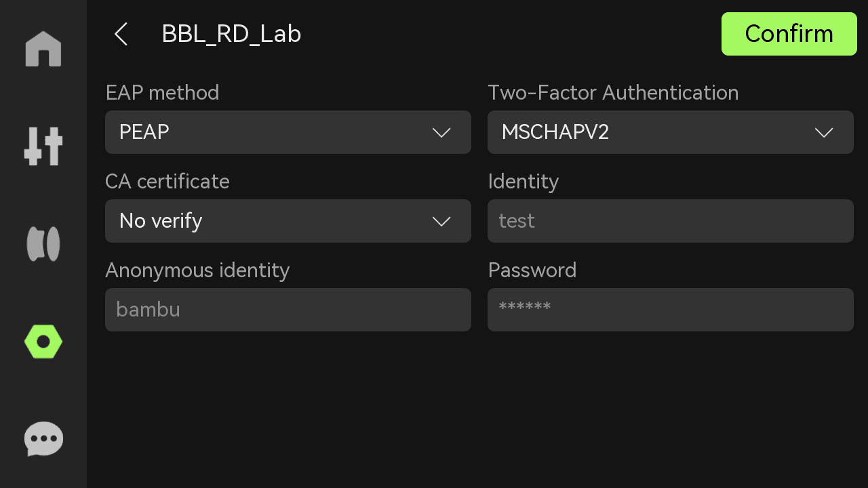Click the EAP method label
Viewport: 868px width, 488px height.
pos(162,92)
